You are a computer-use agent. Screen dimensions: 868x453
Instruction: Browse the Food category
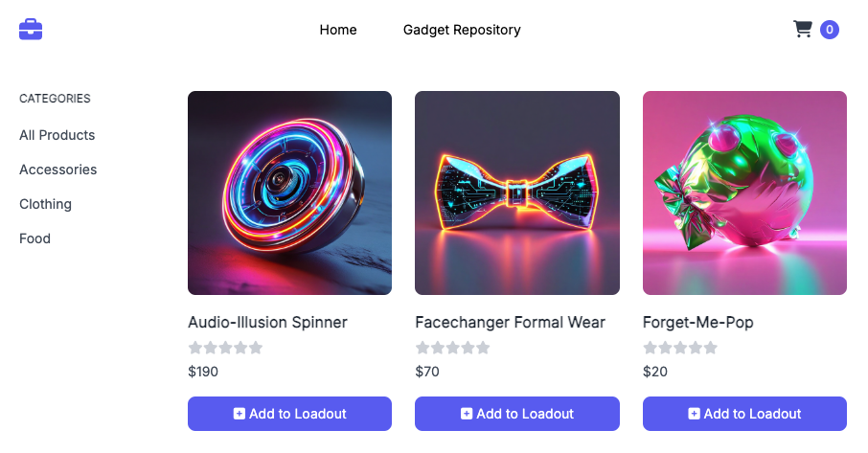point(34,238)
